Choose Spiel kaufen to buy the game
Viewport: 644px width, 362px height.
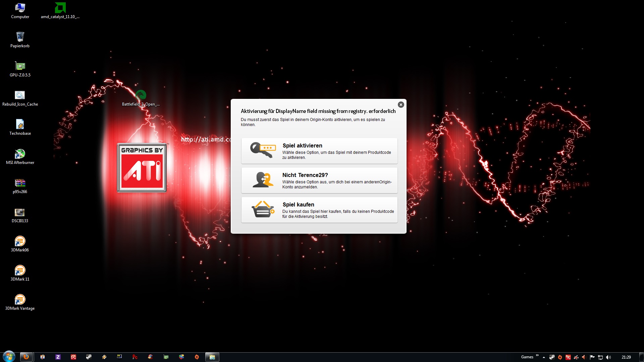tap(319, 210)
